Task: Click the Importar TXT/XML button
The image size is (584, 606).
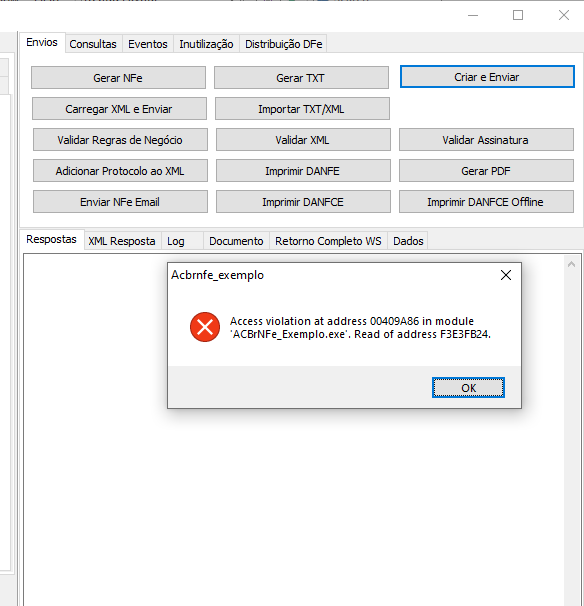Action: coord(302,109)
